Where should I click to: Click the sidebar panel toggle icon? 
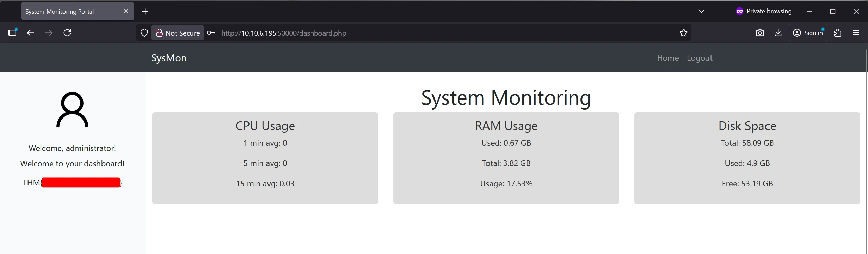[13, 33]
